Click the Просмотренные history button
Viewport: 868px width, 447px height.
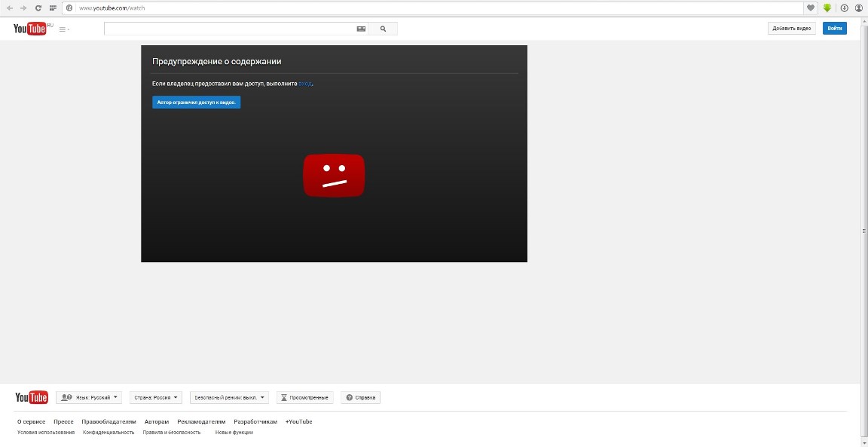coord(305,397)
